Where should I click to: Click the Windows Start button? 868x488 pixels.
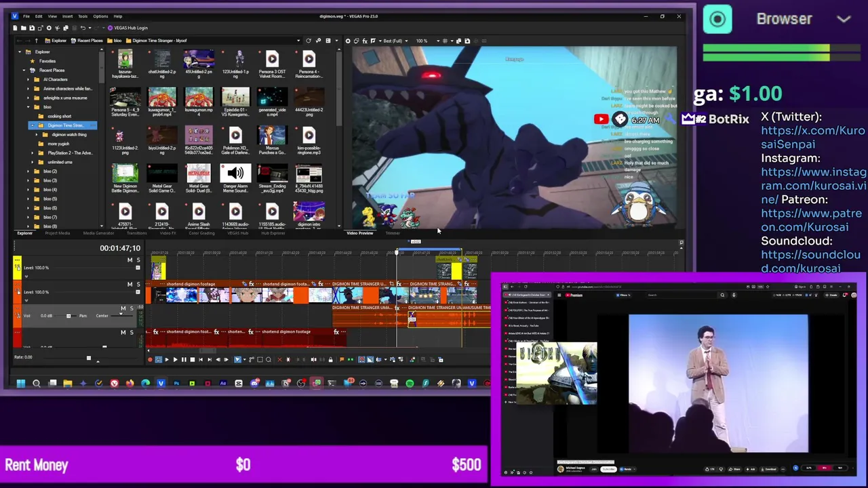click(x=21, y=383)
